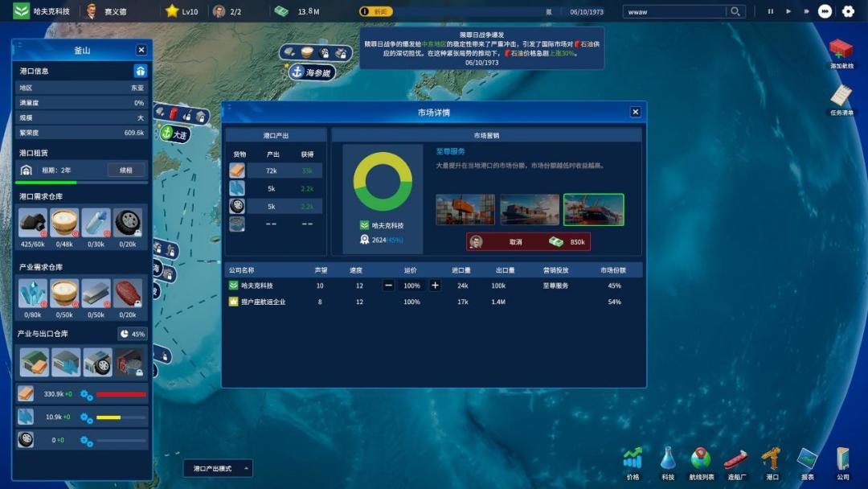
Task: Open the 价格 price chart panel
Action: click(633, 463)
